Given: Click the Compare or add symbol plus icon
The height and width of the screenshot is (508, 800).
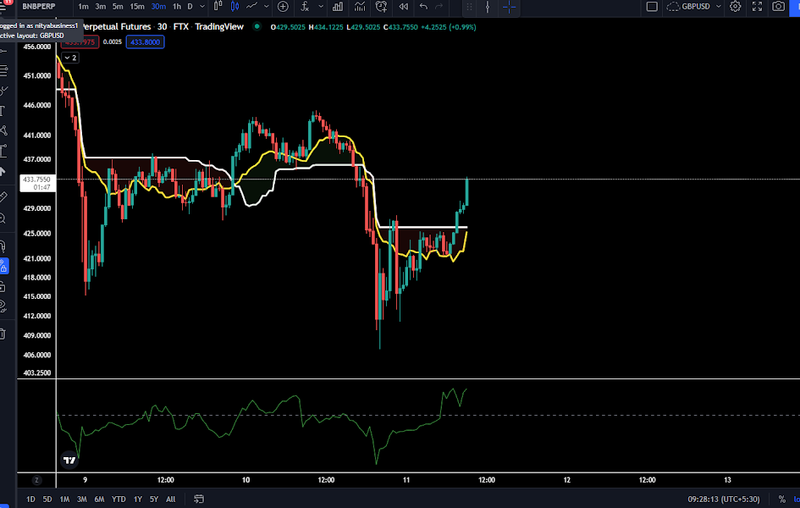Looking at the screenshot, I should tap(283, 7).
